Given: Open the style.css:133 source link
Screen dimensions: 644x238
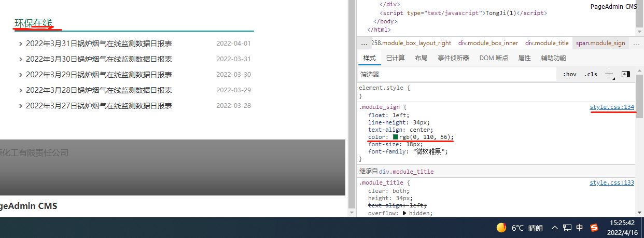Looking at the screenshot, I should coord(611,183).
